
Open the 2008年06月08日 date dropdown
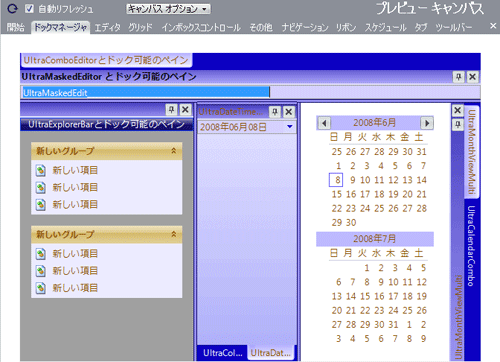point(289,127)
